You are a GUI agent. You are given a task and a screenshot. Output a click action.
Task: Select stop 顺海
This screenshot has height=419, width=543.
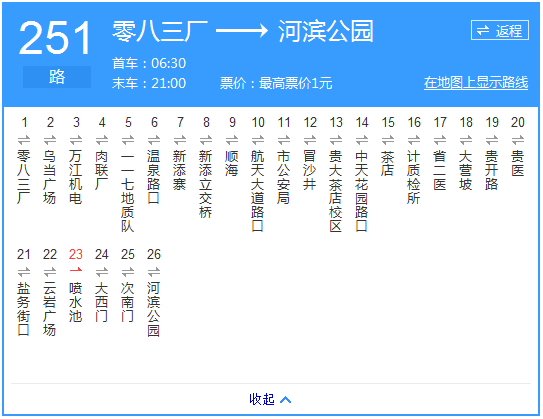[232, 163]
